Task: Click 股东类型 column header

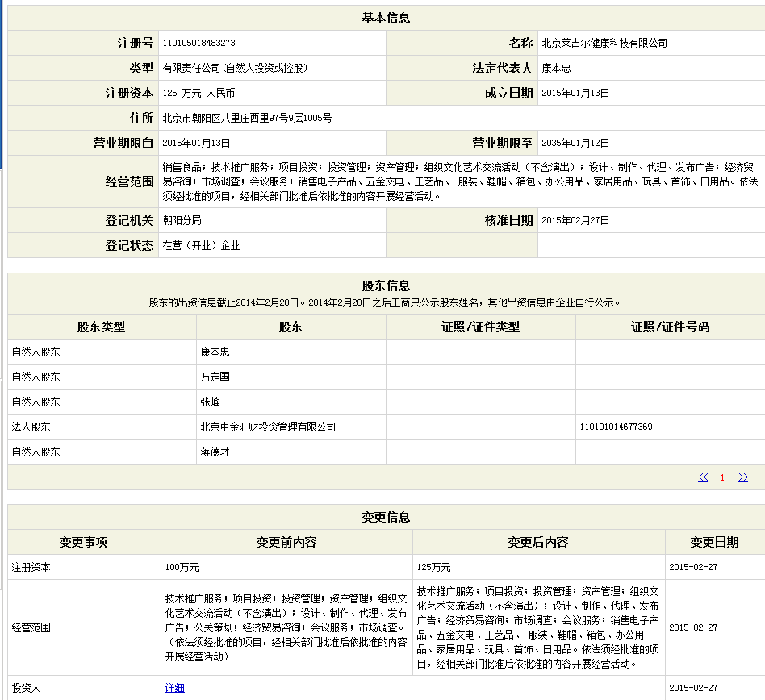Action: point(102,327)
